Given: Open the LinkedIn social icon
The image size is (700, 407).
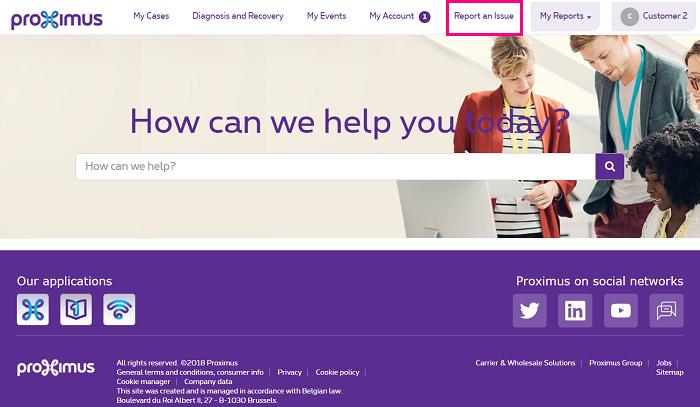Looking at the screenshot, I should click(x=575, y=311).
